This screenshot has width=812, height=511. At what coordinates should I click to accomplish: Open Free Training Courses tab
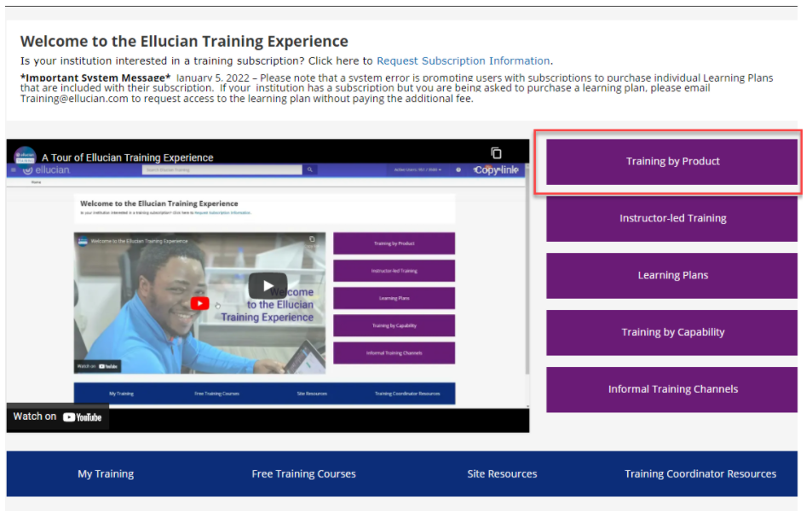(x=303, y=474)
